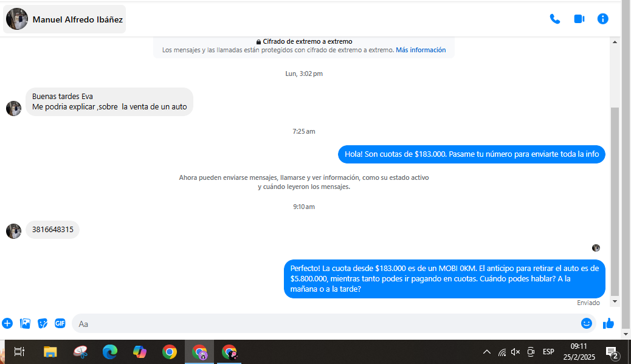The height and width of the screenshot is (364, 631).
Task: Unmute the system volume in tray
Action: [515, 352]
